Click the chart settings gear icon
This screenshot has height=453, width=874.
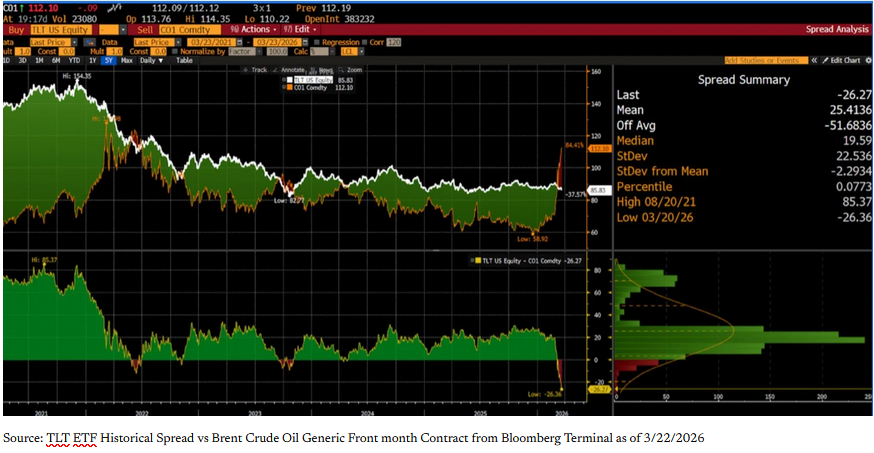(x=868, y=60)
